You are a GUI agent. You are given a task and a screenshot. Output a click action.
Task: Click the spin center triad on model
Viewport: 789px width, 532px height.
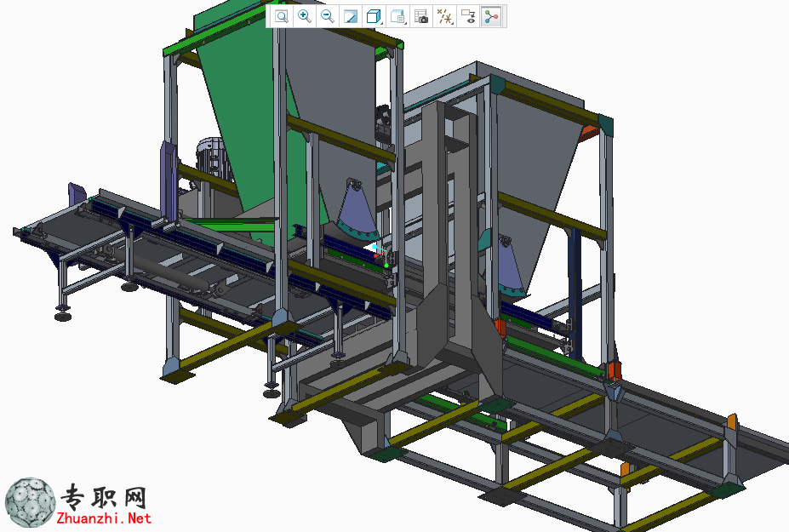click(x=381, y=255)
